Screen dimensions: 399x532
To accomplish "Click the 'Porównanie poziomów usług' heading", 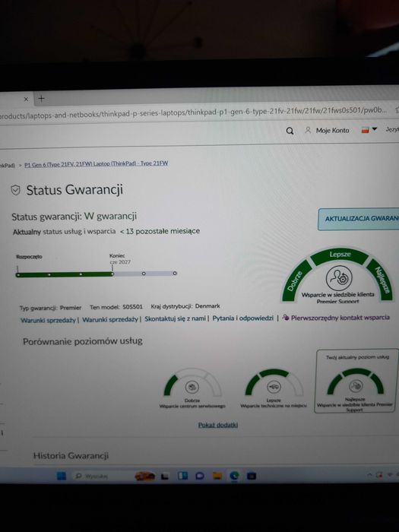I will (82, 341).
